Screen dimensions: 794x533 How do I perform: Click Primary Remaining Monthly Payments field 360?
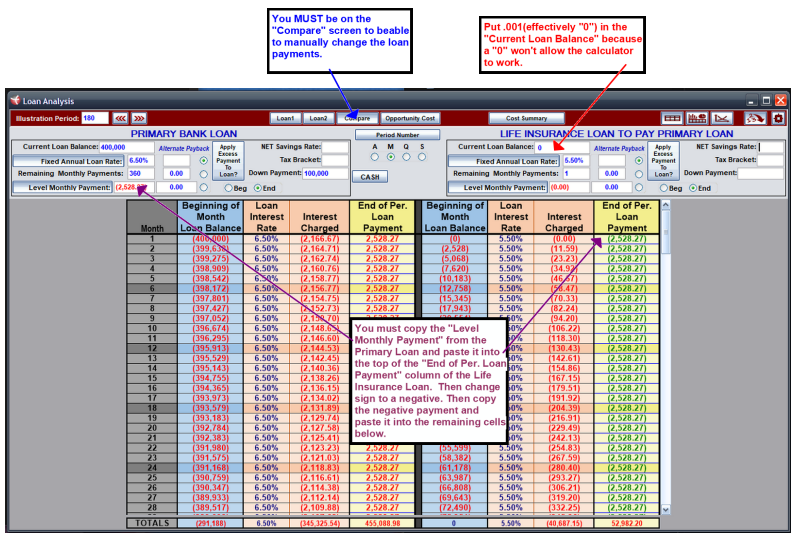(x=140, y=174)
